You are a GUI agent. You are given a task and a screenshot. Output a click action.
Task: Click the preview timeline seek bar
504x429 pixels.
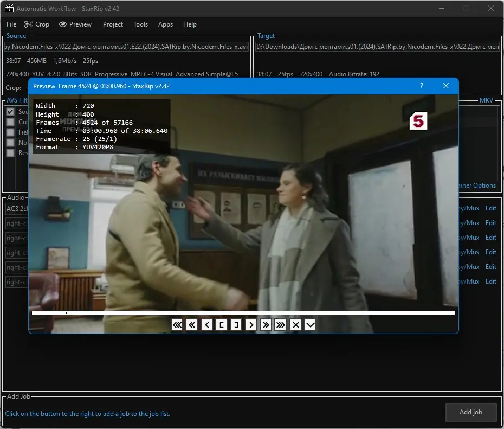coord(243,312)
